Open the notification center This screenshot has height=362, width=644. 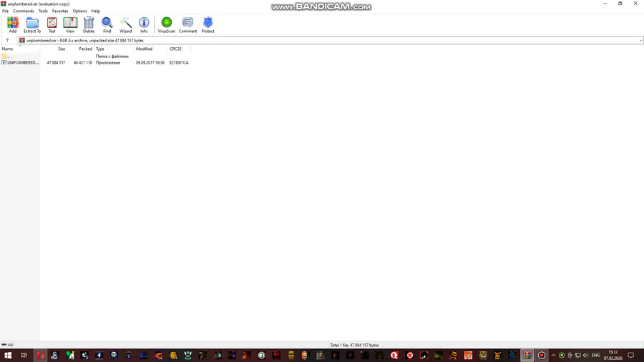click(631, 356)
